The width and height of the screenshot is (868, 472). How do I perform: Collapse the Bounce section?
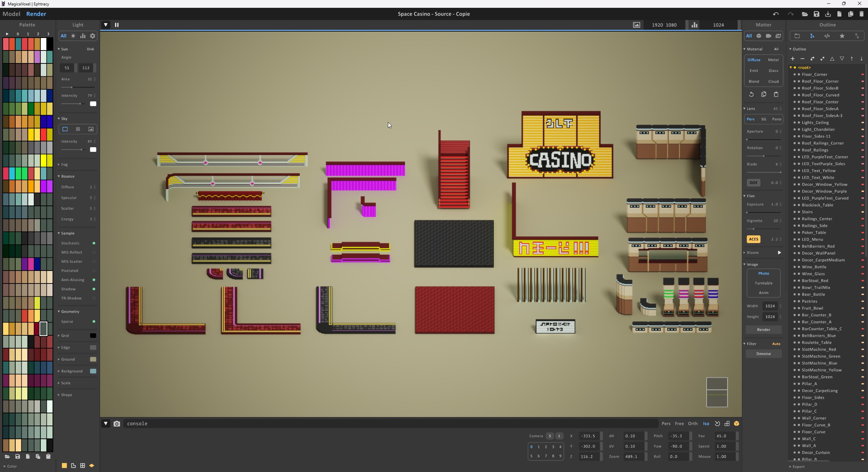67,176
